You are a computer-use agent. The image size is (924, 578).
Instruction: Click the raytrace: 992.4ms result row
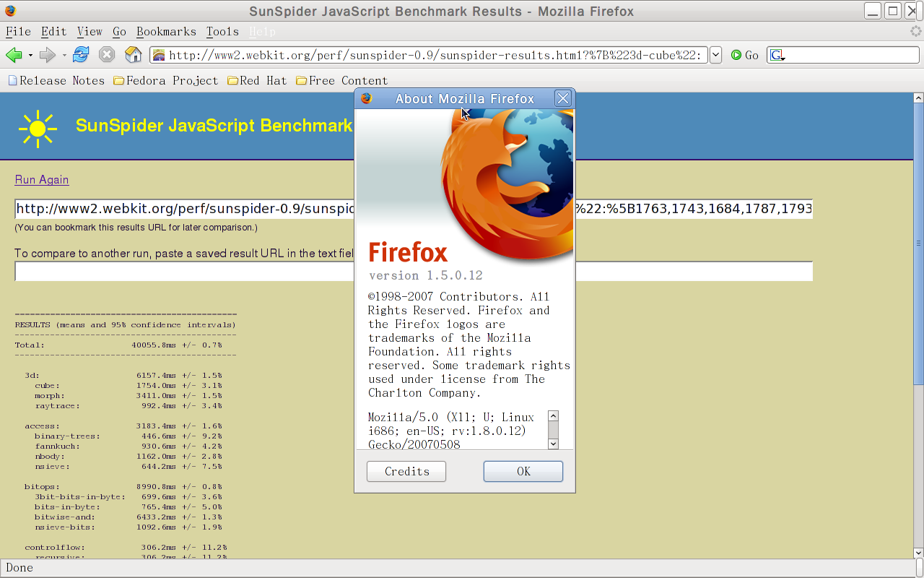click(128, 406)
